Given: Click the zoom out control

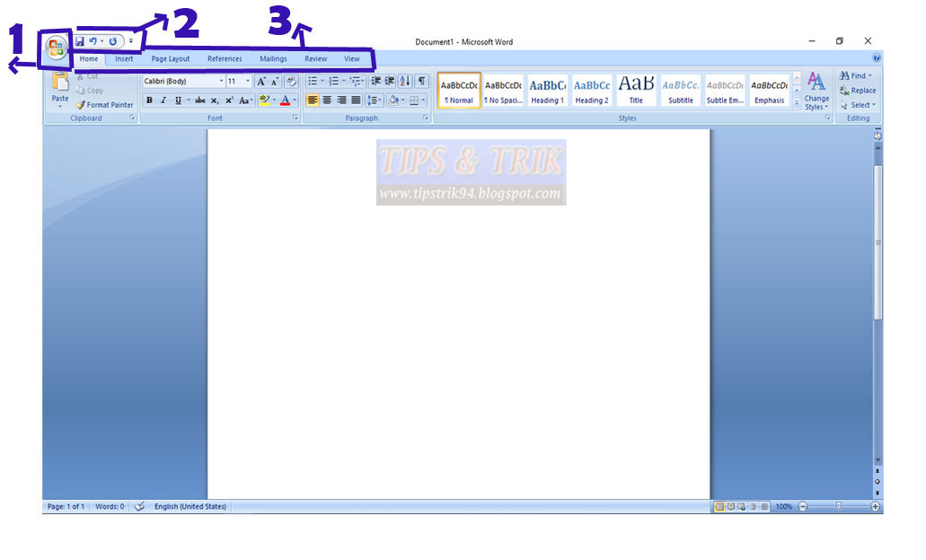Looking at the screenshot, I should pos(805,506).
